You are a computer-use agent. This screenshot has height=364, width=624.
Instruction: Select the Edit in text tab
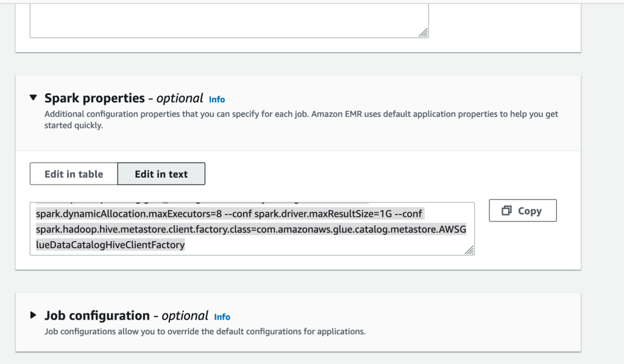click(161, 173)
